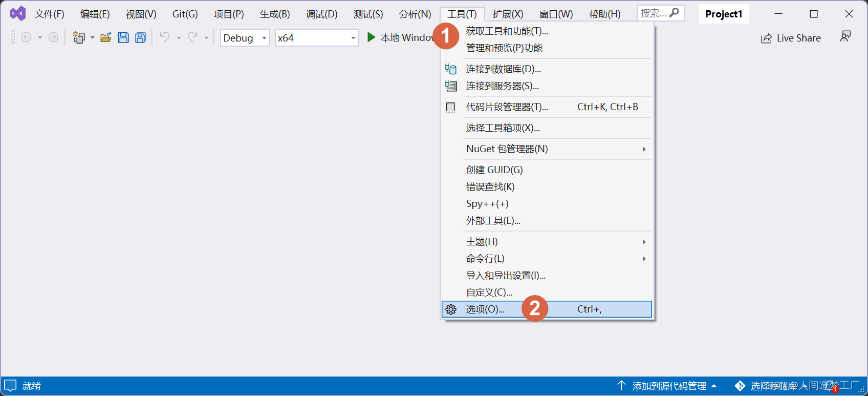The height and width of the screenshot is (396, 868).
Task: Click the options gear icon
Action: (450, 309)
